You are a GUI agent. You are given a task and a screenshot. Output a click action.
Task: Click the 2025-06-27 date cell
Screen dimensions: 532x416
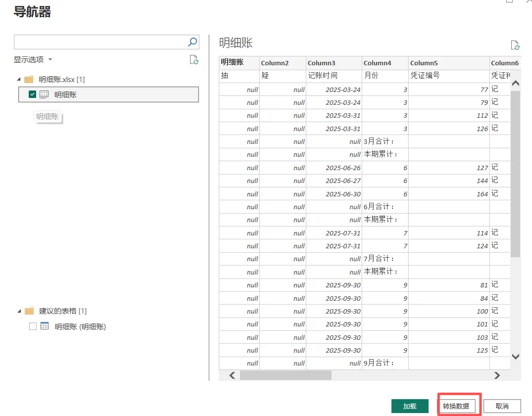pos(334,181)
